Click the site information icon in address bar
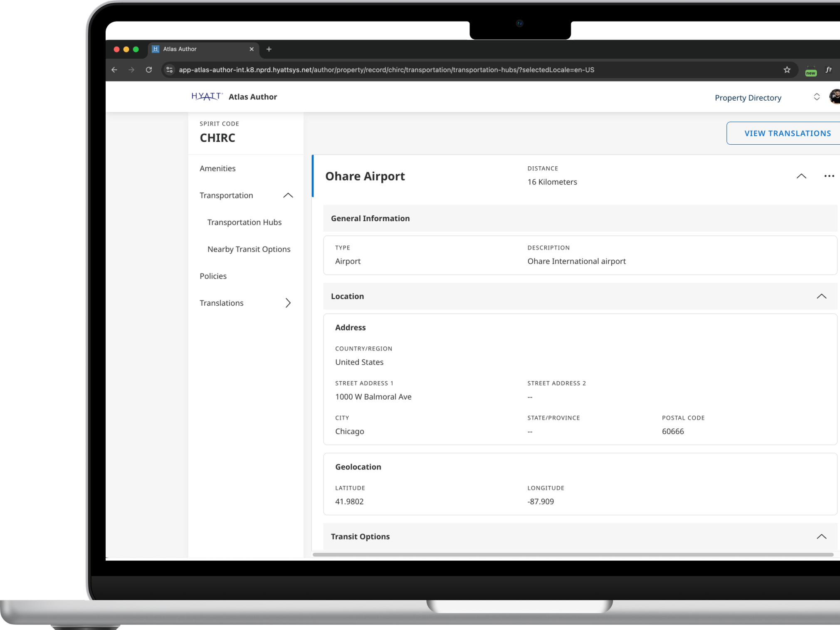 (169, 70)
